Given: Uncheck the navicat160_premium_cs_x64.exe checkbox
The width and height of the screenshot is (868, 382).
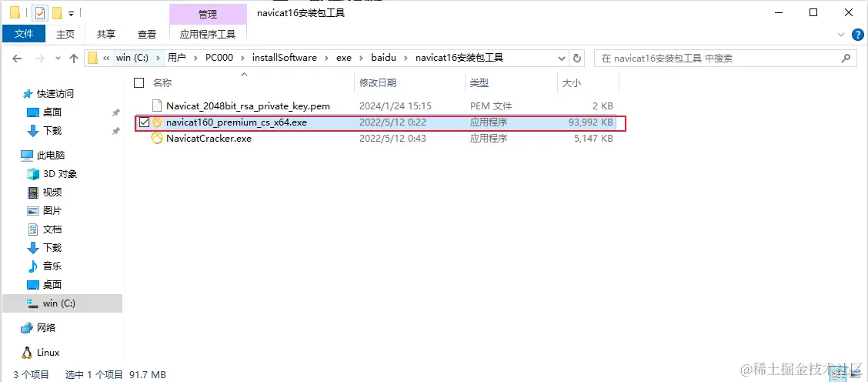Looking at the screenshot, I should click(144, 122).
